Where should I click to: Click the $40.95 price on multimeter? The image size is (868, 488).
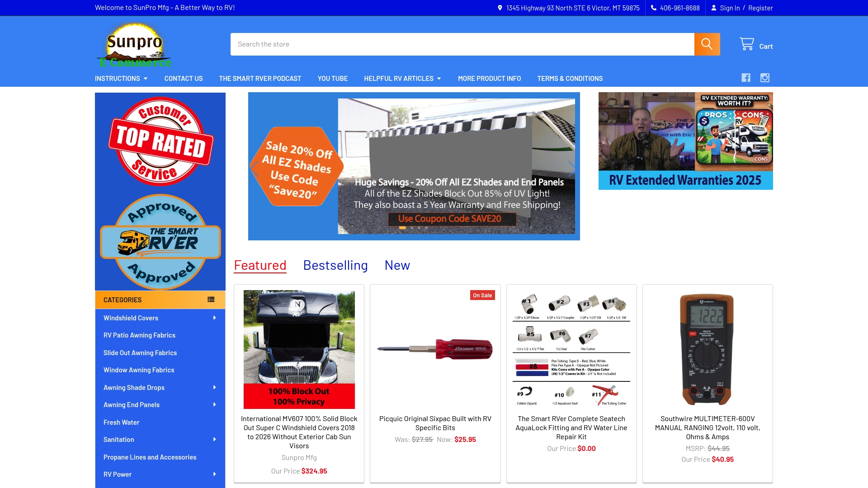pyautogui.click(x=722, y=459)
